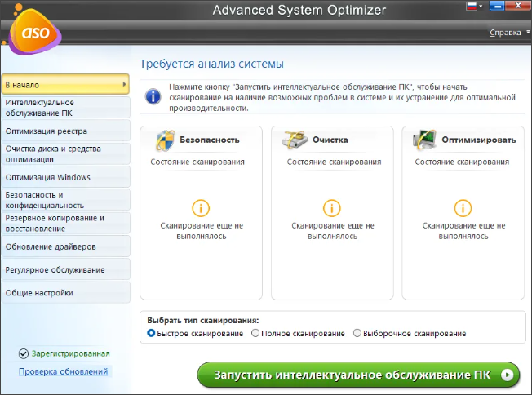Click the Оптимизировать card heading
This screenshot has height=395, width=532.
click(x=479, y=140)
